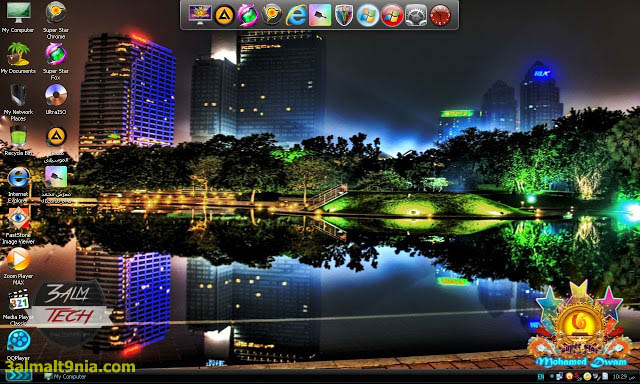The image size is (640, 384).
Task: Open the red clock icon in dock
Action: (440, 16)
